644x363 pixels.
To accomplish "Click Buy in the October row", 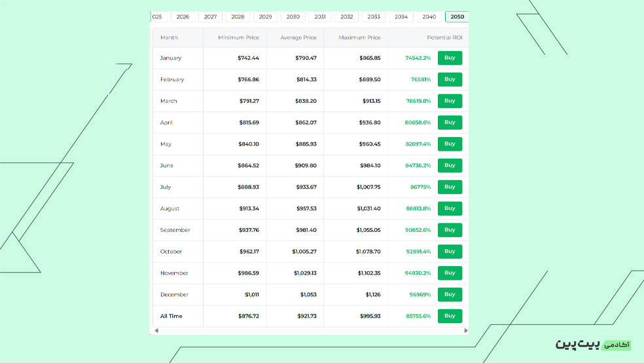I will tap(450, 252).
